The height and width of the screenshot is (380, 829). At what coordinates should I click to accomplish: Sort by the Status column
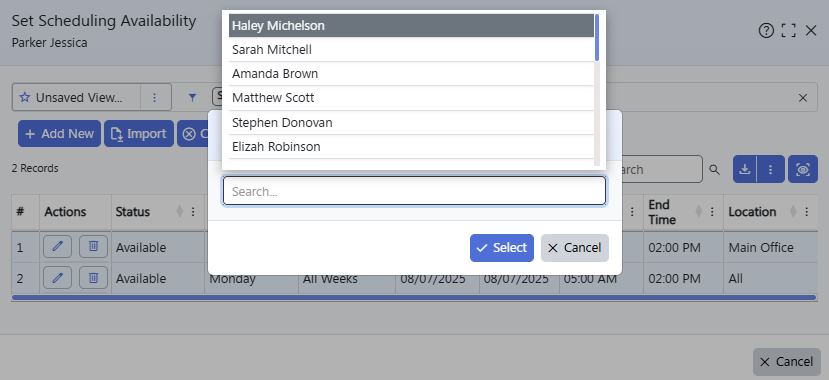pos(179,211)
